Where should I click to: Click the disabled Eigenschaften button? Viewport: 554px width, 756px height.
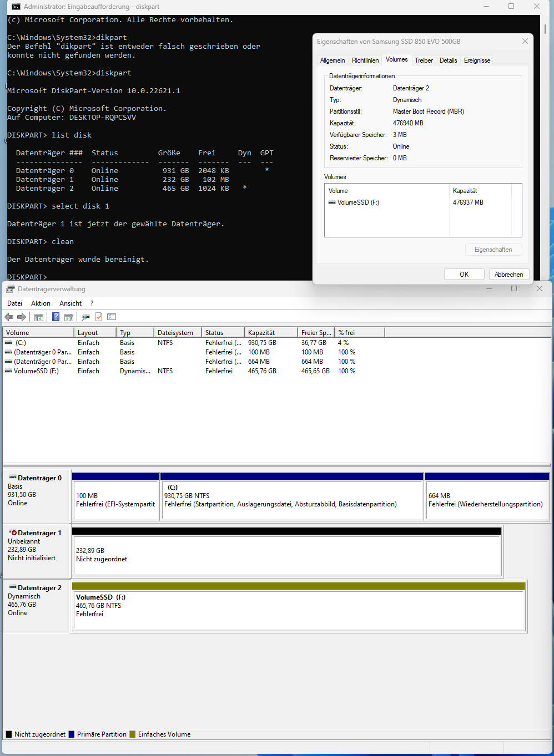493,250
